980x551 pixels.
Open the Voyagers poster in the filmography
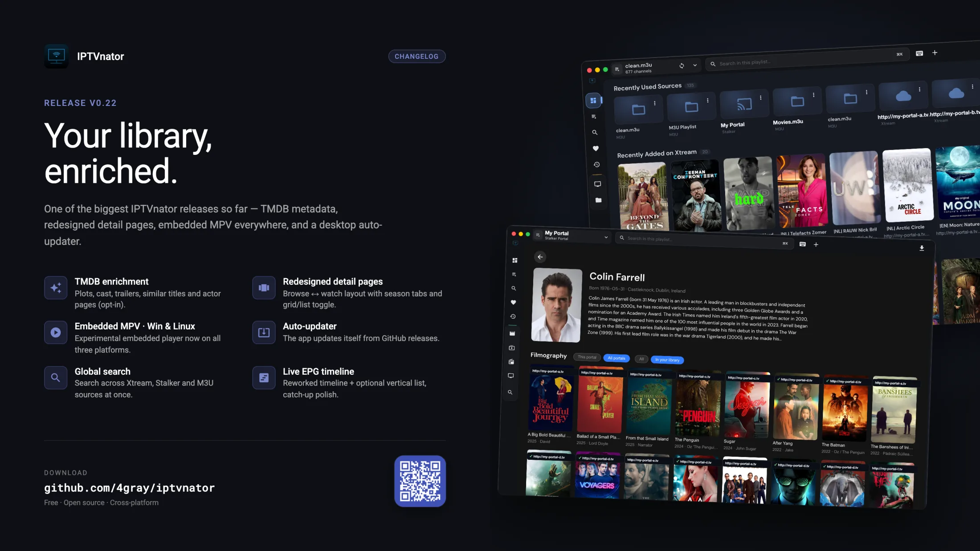point(597,474)
